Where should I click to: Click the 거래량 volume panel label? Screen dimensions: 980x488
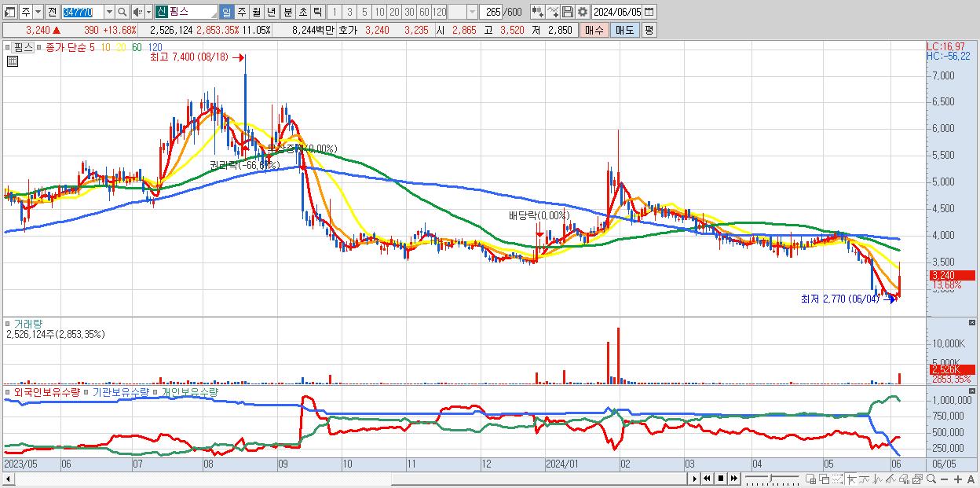pos(27,323)
